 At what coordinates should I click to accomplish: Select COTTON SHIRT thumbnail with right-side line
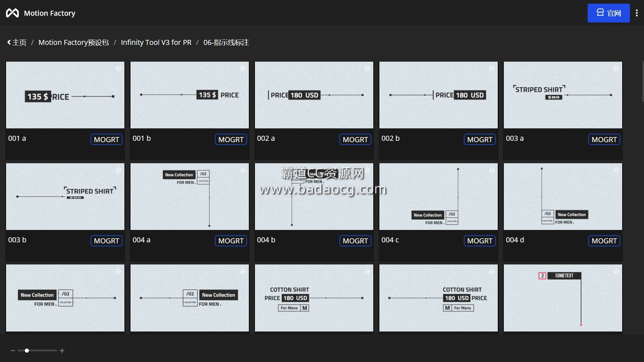(314, 298)
